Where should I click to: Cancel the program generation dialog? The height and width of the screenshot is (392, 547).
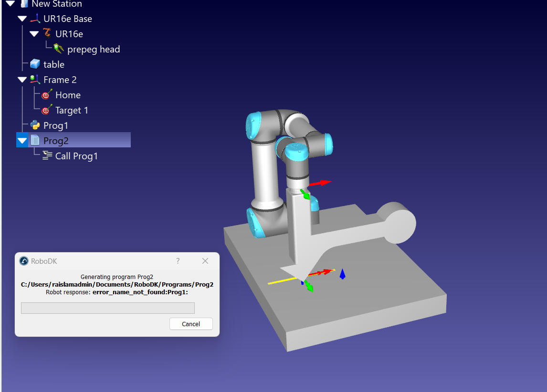[x=191, y=324]
